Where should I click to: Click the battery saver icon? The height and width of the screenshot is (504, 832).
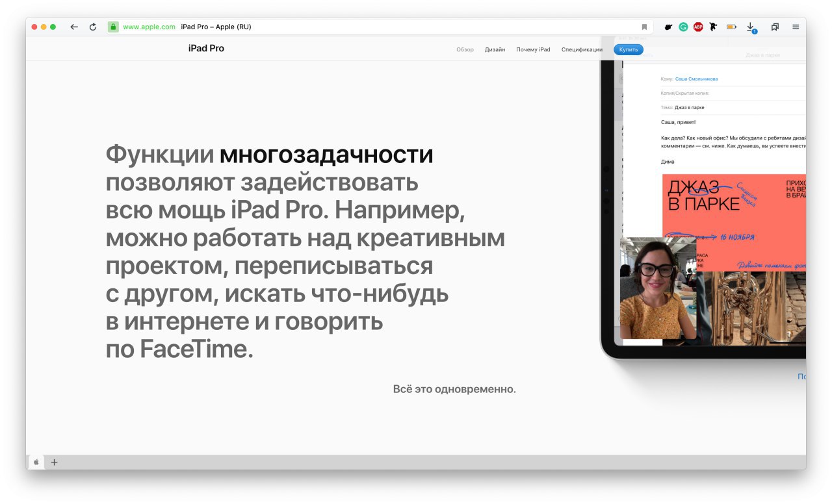tap(731, 27)
